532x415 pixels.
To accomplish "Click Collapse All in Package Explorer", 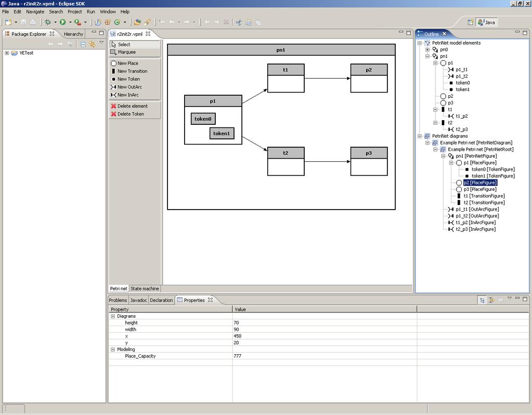I will (83, 44).
